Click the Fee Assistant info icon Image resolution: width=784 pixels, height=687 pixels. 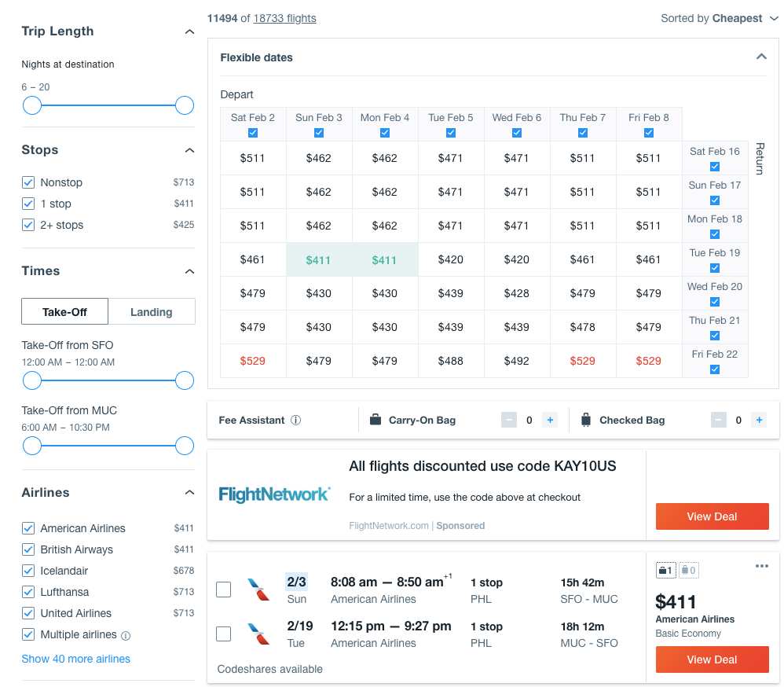click(295, 421)
